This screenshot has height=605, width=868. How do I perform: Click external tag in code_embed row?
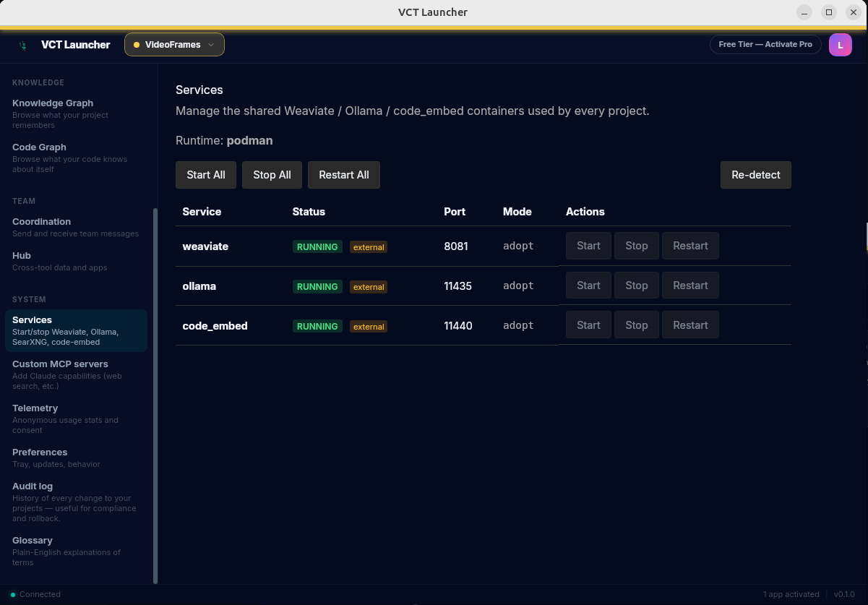pyautogui.click(x=369, y=327)
